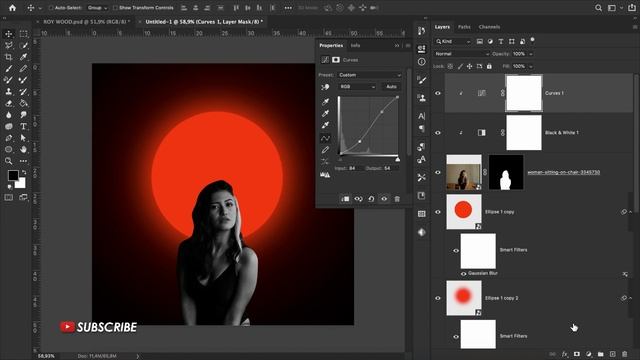Select the Hand tool
The width and height of the screenshot is (640, 360).
tap(23, 149)
